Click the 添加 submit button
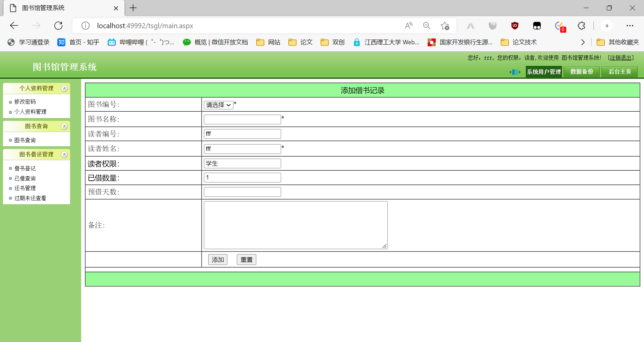The height and width of the screenshot is (342, 644). tap(218, 260)
